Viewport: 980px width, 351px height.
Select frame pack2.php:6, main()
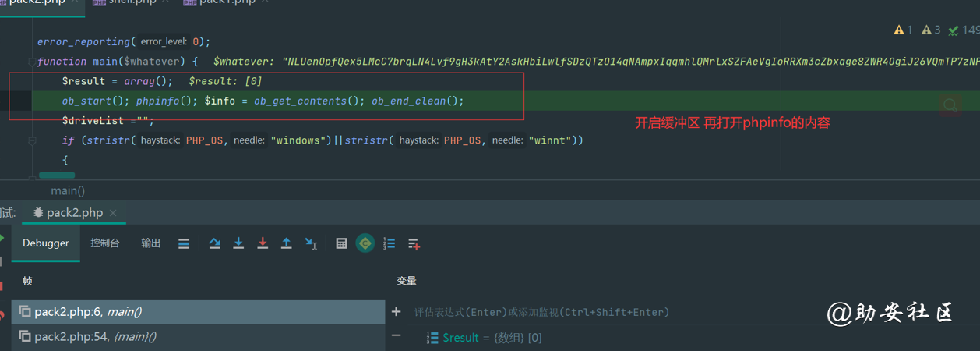tap(198, 311)
